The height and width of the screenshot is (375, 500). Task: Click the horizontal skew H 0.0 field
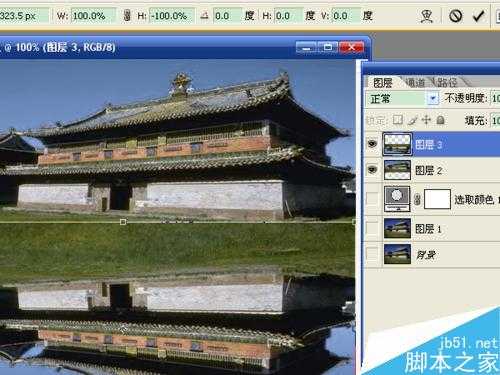click(x=288, y=16)
